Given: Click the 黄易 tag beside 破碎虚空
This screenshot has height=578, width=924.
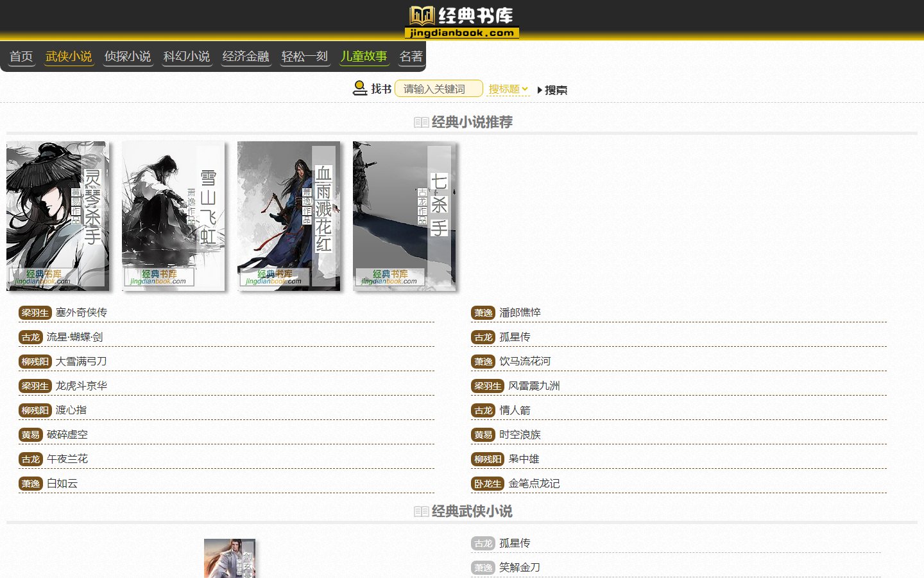Looking at the screenshot, I should tap(30, 435).
